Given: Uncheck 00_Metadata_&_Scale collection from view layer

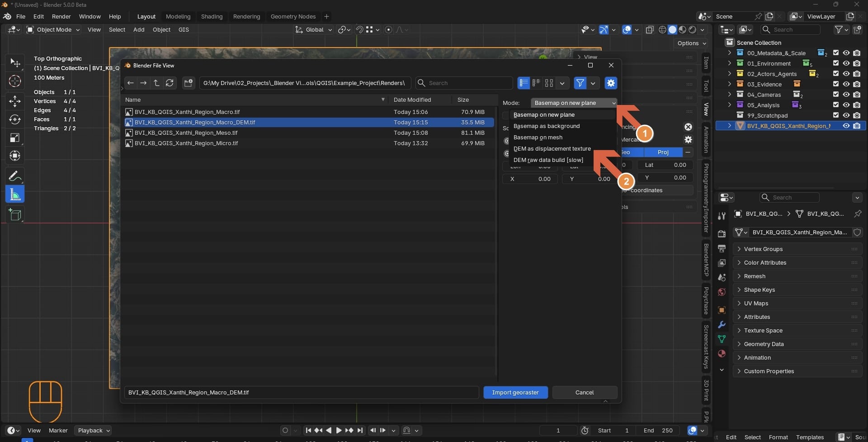Looking at the screenshot, I should 836,53.
